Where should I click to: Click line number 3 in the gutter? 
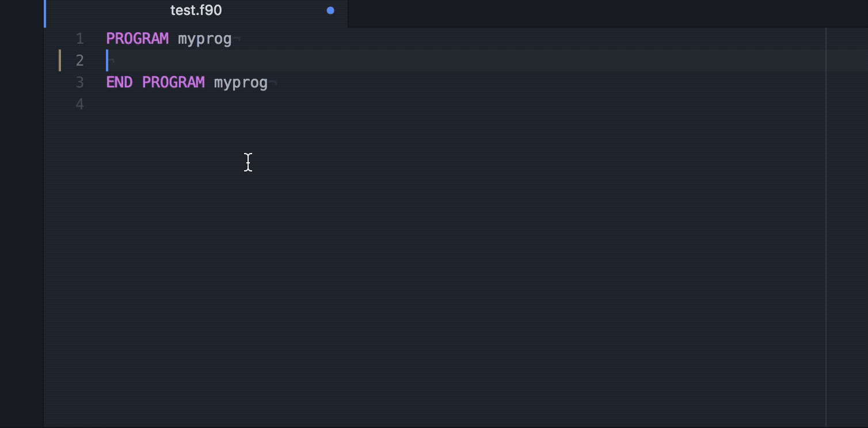[x=79, y=82]
